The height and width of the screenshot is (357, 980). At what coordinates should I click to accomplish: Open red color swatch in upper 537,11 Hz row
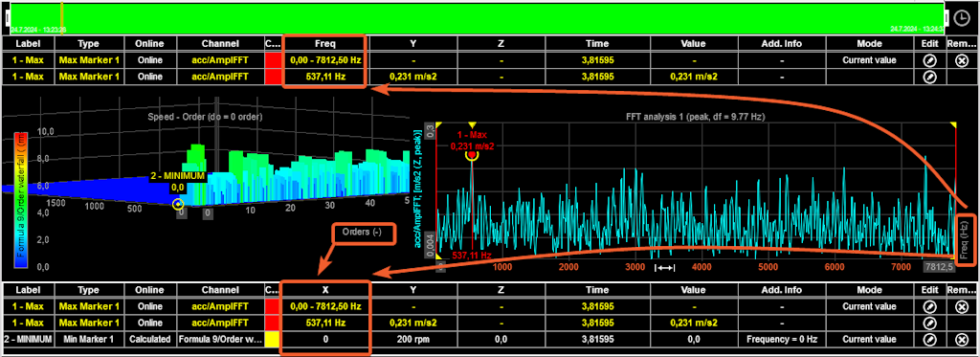pos(273,77)
